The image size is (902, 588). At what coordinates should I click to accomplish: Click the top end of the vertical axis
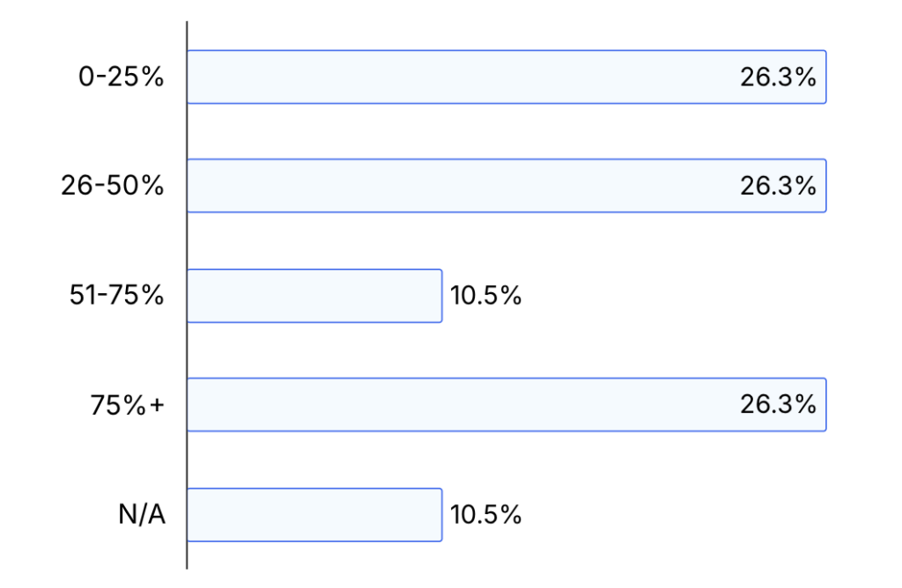tap(187, 23)
